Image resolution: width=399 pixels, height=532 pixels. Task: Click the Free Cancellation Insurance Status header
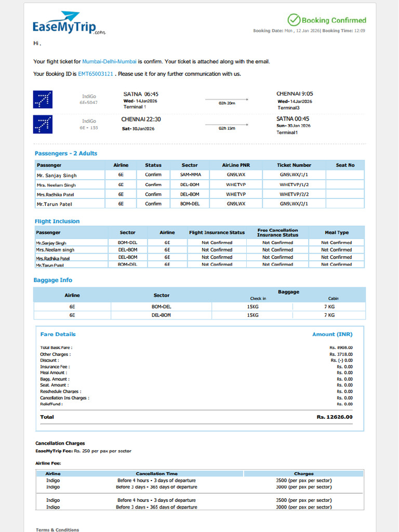pyautogui.click(x=277, y=232)
